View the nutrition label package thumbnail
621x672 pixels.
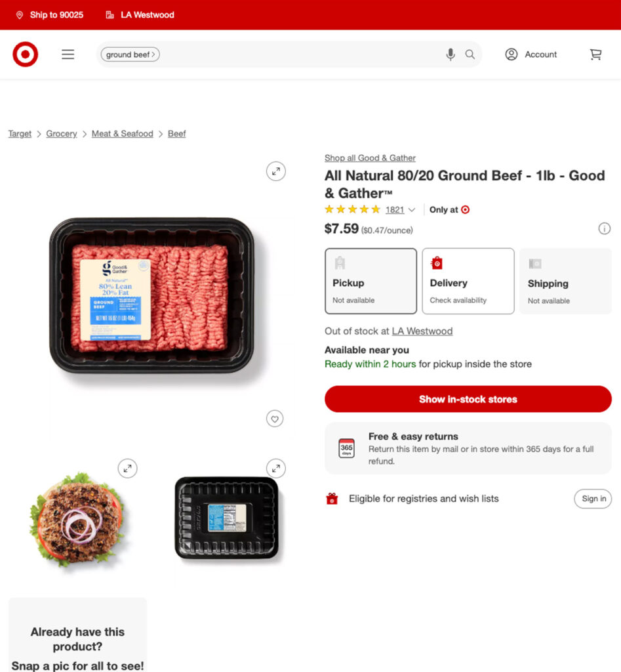pos(226,518)
